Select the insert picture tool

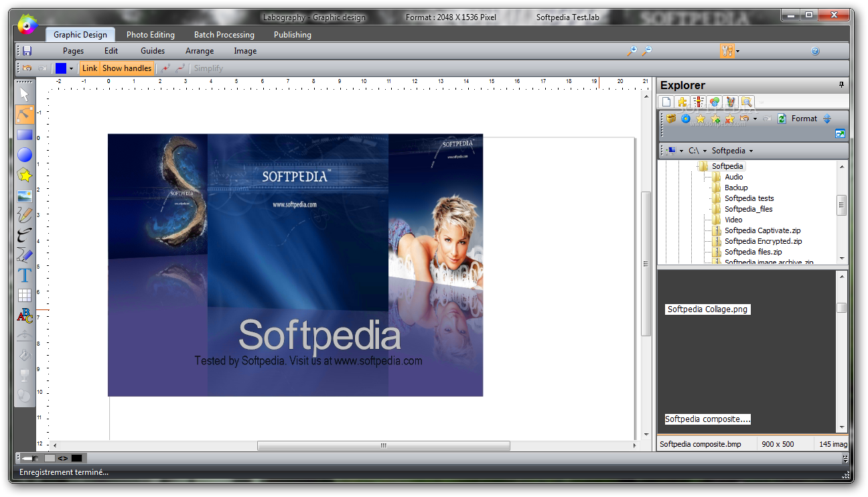[x=25, y=196]
